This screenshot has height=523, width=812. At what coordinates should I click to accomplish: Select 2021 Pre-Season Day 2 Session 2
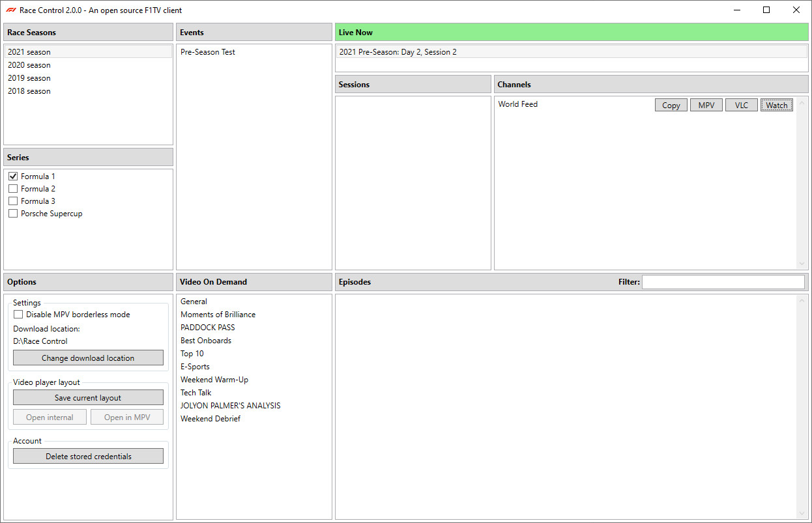(572, 52)
